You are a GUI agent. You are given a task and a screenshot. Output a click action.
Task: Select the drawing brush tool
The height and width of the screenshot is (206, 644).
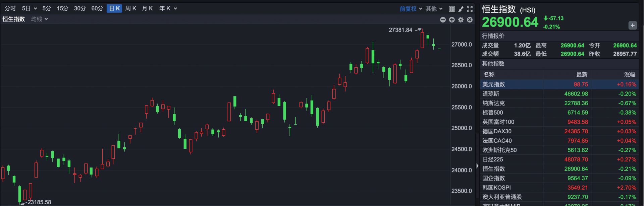coord(461,9)
